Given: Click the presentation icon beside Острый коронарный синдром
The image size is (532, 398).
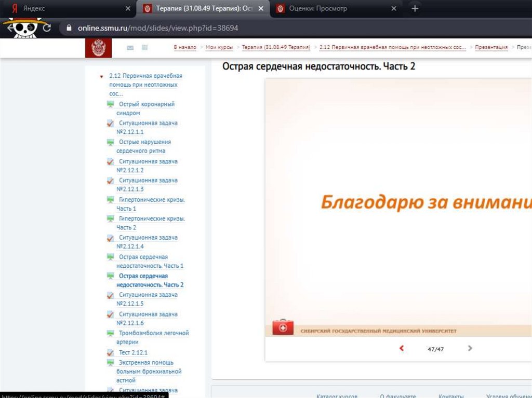Looking at the screenshot, I should (x=110, y=104).
